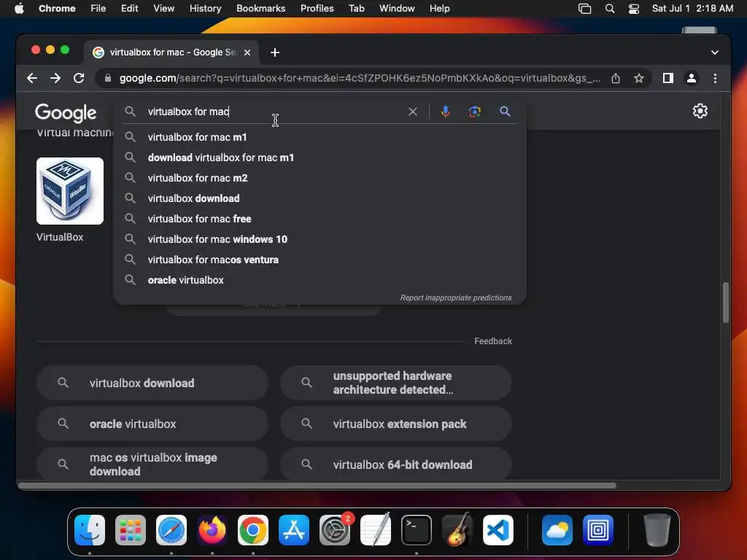The width and height of the screenshot is (747, 560).
Task: Click the blue search magnifier button
Action: [x=505, y=112]
